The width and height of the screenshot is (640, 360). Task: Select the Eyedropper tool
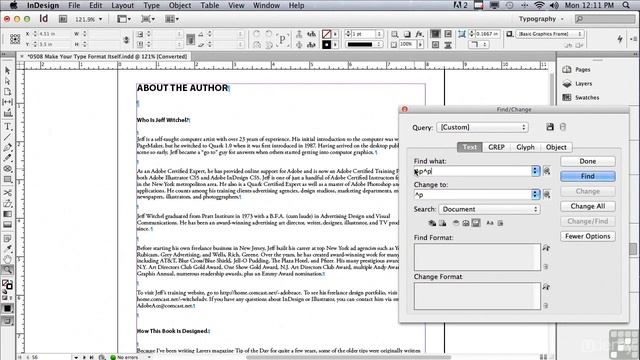pos(7,249)
